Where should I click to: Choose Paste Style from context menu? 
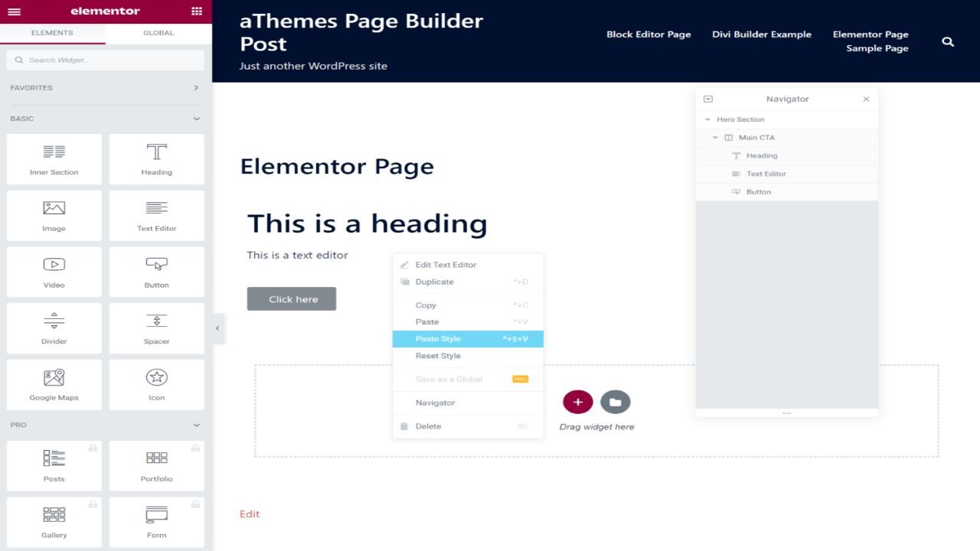pos(468,339)
